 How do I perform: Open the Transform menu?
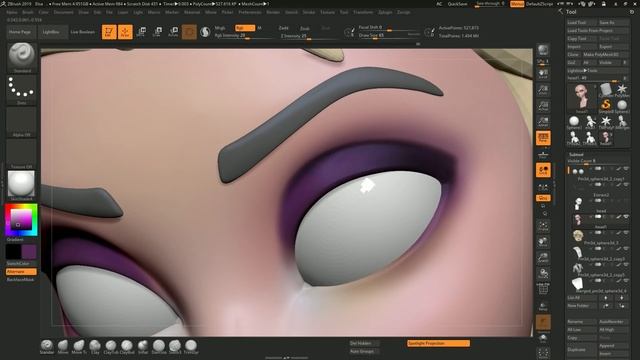pyautogui.click(x=363, y=12)
